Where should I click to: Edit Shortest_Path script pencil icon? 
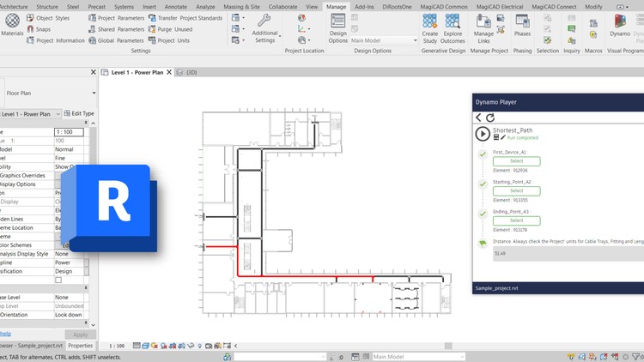point(502,137)
